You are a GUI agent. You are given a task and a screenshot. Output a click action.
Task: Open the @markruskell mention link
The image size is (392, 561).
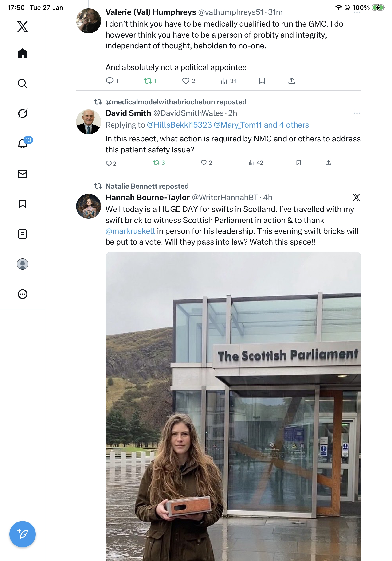130,231
